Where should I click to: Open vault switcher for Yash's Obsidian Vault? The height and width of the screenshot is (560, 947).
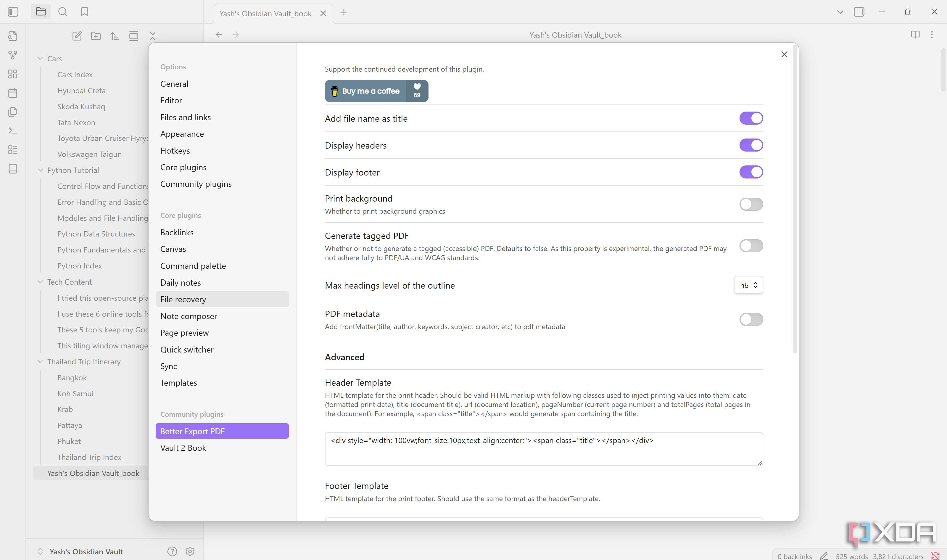tap(80, 551)
